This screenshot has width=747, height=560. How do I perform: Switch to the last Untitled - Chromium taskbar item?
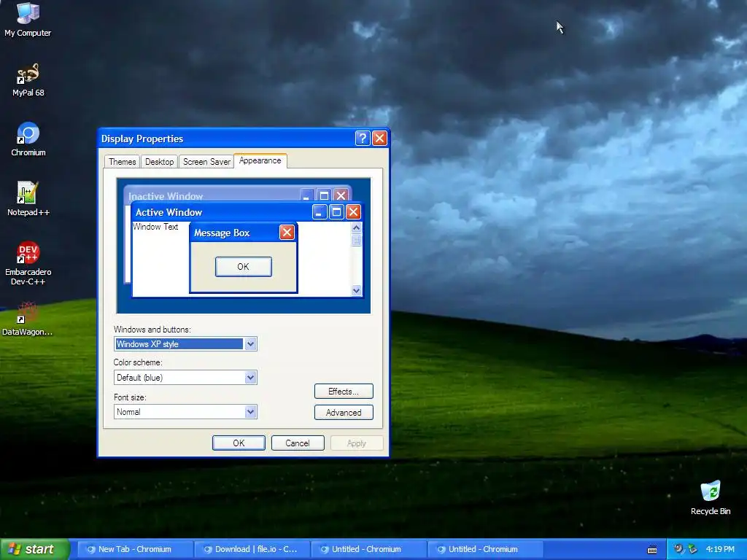coord(485,549)
